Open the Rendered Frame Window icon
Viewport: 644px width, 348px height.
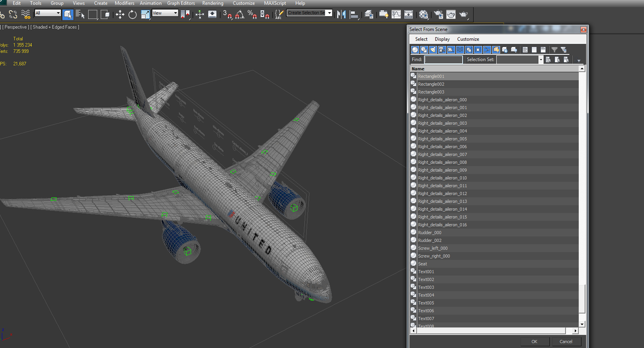pos(451,14)
